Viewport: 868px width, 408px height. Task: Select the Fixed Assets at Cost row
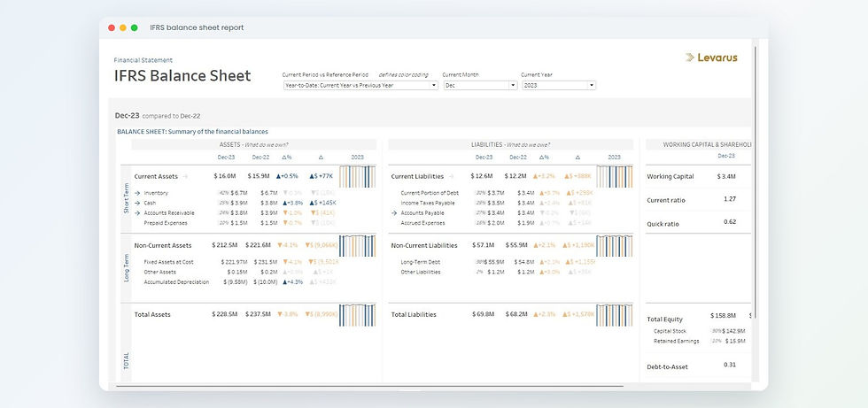pyautogui.click(x=168, y=262)
